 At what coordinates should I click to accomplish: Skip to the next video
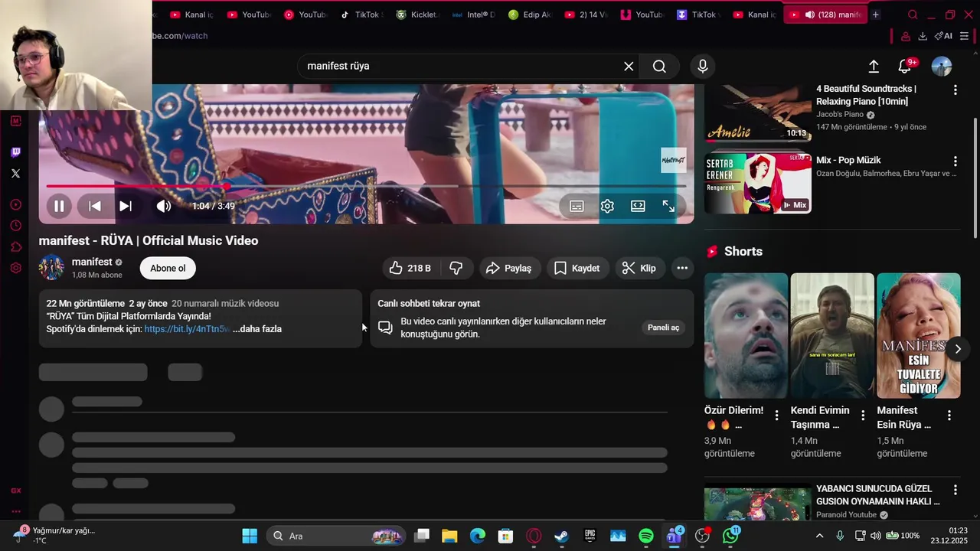pyautogui.click(x=126, y=206)
